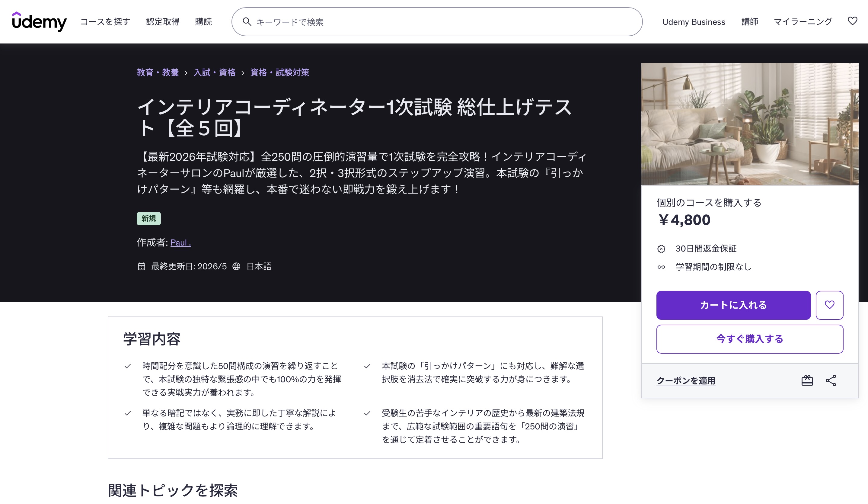868x504 pixels.
Task: Open instructor Paul's profile link
Action: pyautogui.click(x=180, y=242)
